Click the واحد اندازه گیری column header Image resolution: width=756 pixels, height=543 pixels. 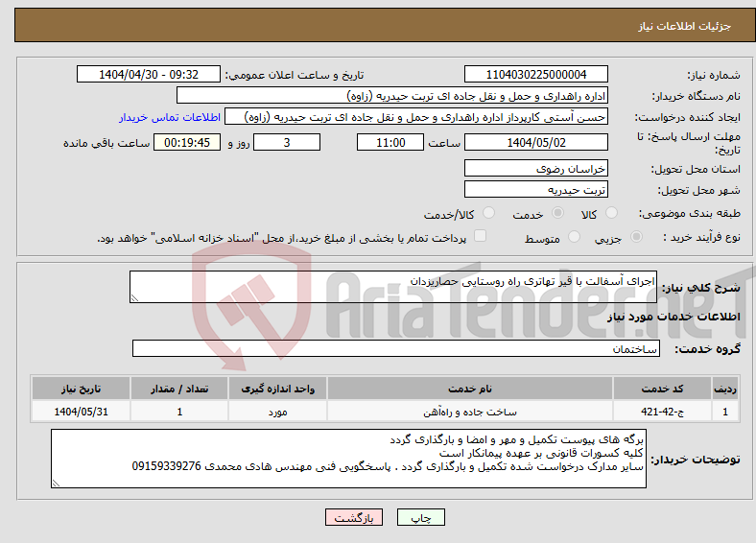pos(277,389)
